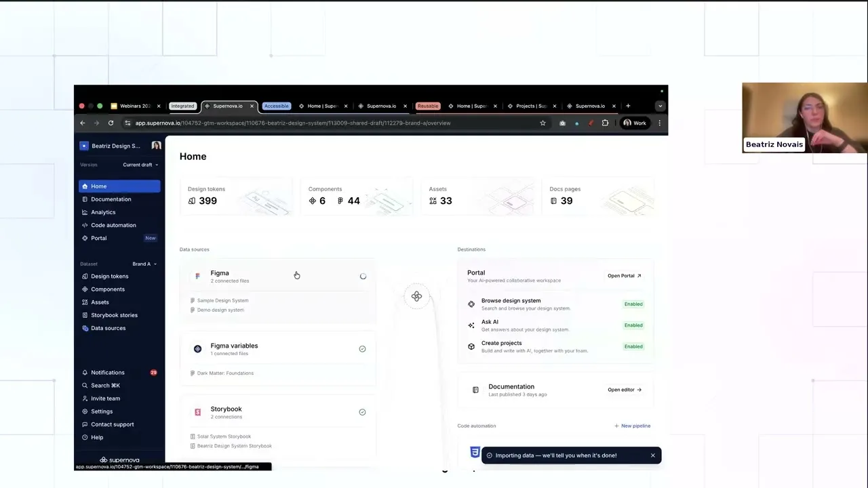The height and width of the screenshot is (488, 868).
Task: Open the Home sidebar item
Action: [x=119, y=186]
